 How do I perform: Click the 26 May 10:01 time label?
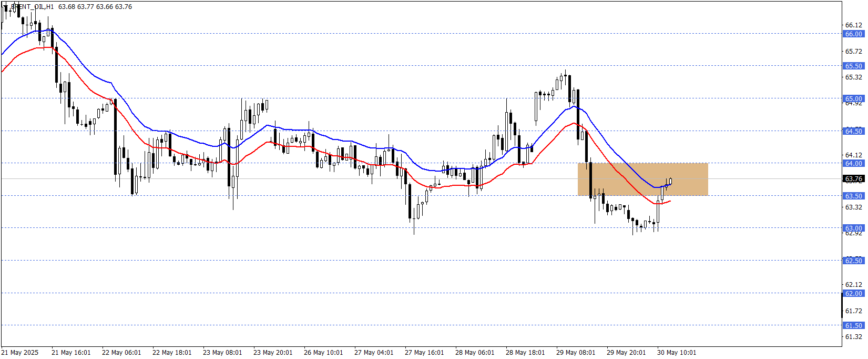(323, 353)
